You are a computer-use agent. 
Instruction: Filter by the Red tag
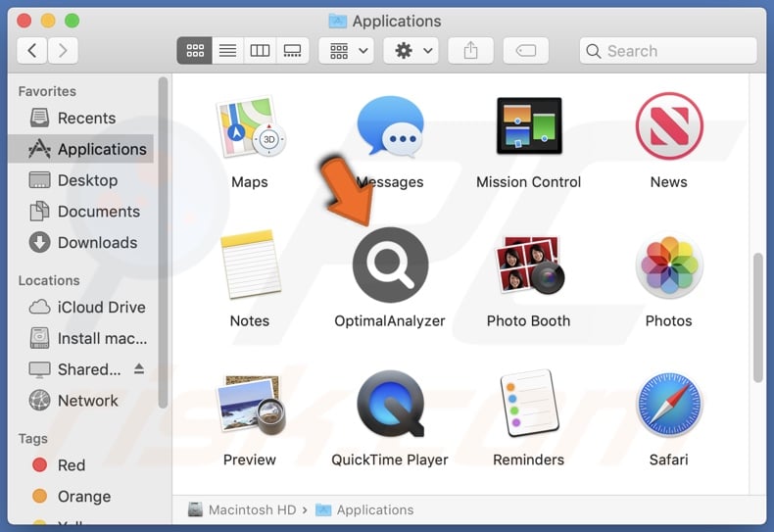click(81, 464)
